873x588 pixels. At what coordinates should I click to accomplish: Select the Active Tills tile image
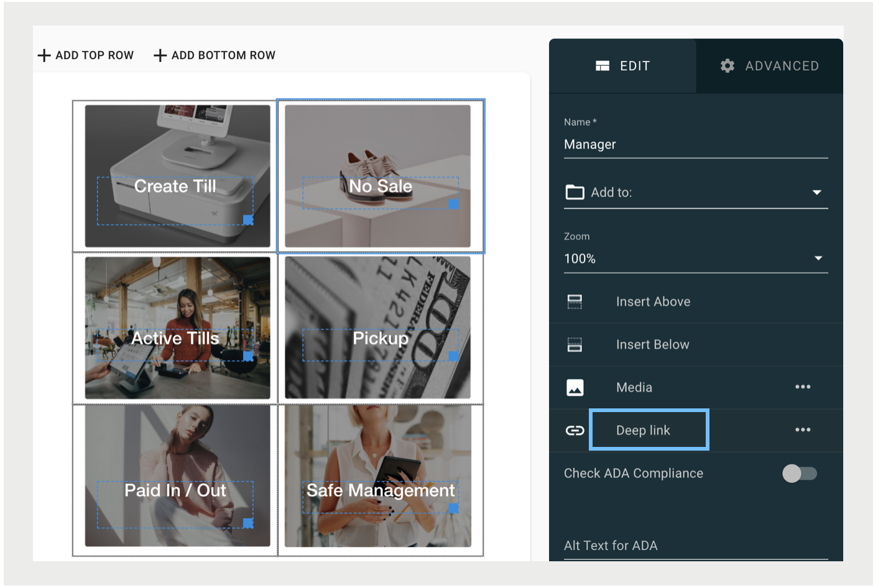coord(178,328)
